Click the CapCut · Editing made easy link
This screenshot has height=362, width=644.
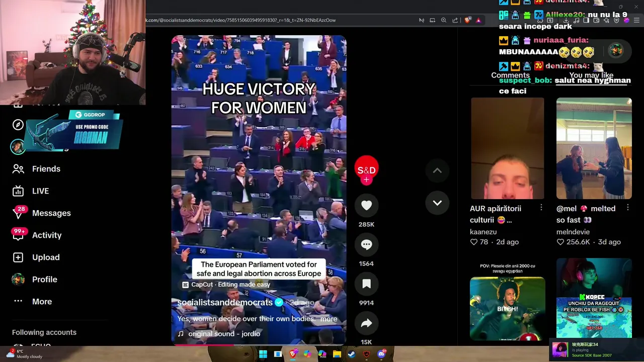tap(226, 285)
